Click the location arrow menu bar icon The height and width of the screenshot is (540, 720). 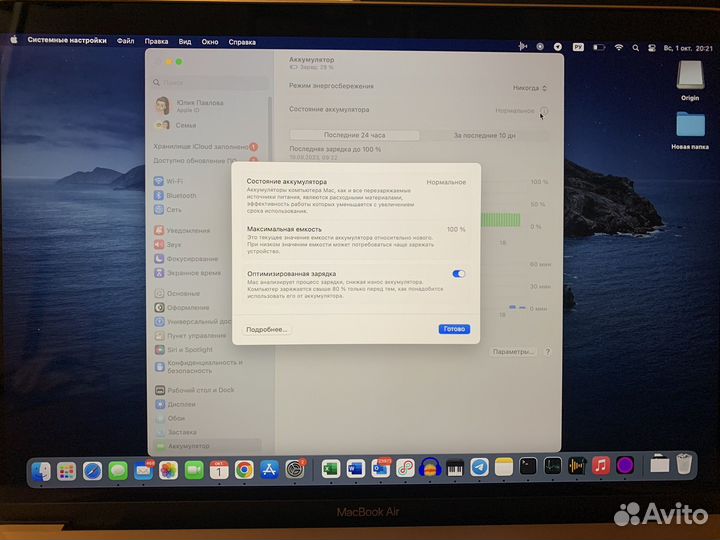pyautogui.click(x=557, y=47)
